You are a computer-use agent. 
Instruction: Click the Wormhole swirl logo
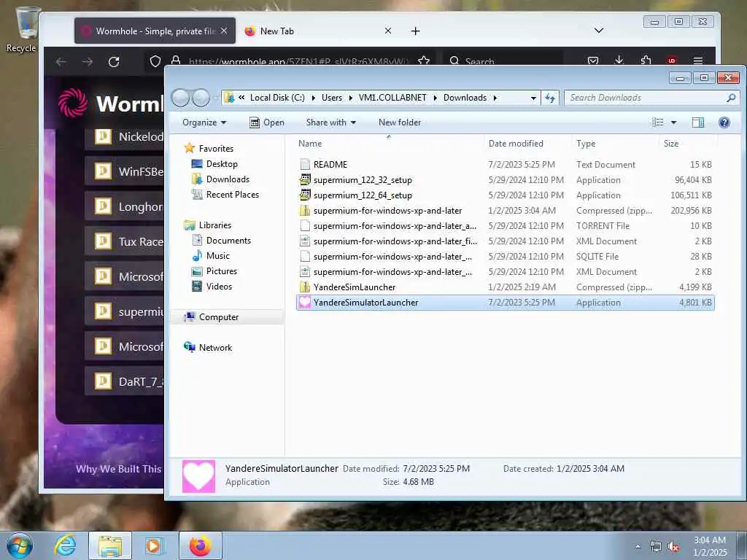click(x=73, y=102)
